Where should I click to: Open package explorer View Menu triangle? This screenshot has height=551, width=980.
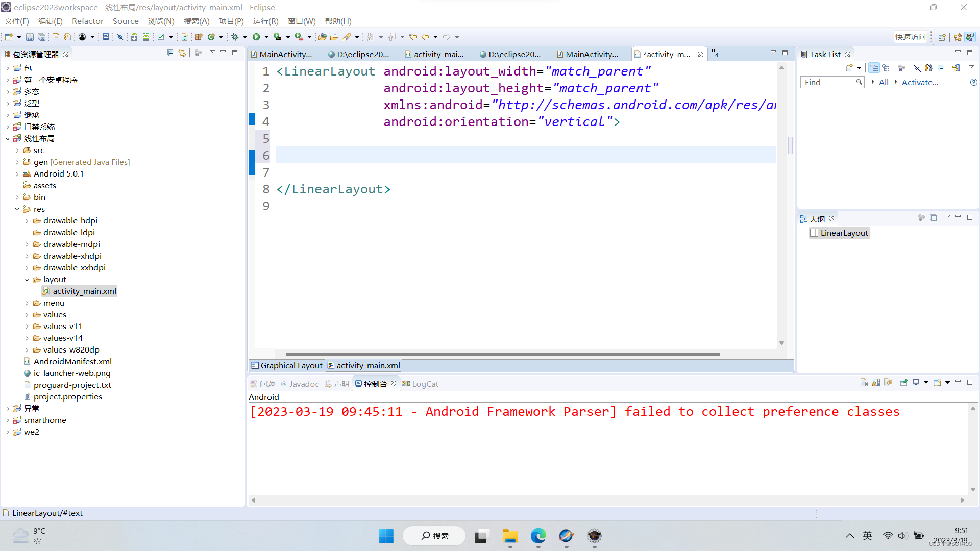(212, 53)
